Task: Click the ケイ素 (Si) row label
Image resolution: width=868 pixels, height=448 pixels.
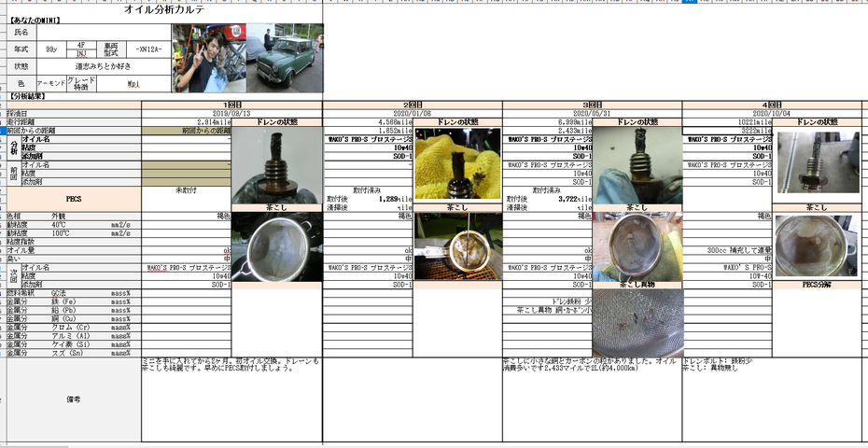Action: coord(74,344)
